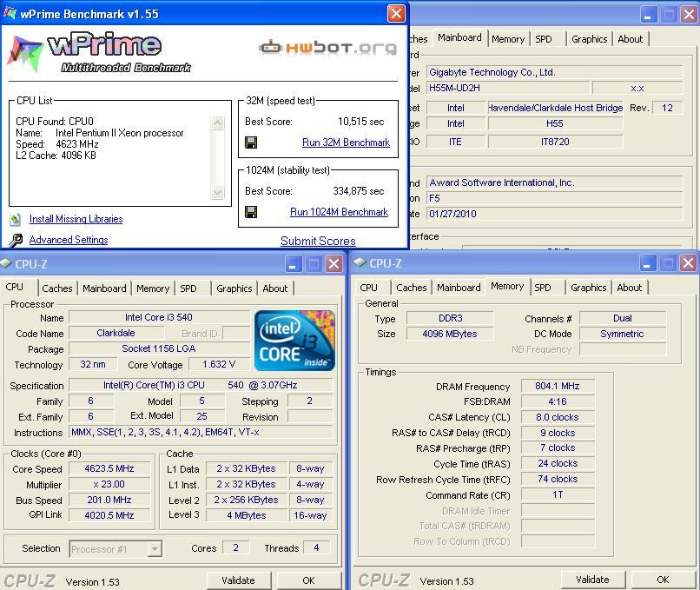
Task: Click OK in the bottom-right CPU-Z window
Action: tap(663, 580)
